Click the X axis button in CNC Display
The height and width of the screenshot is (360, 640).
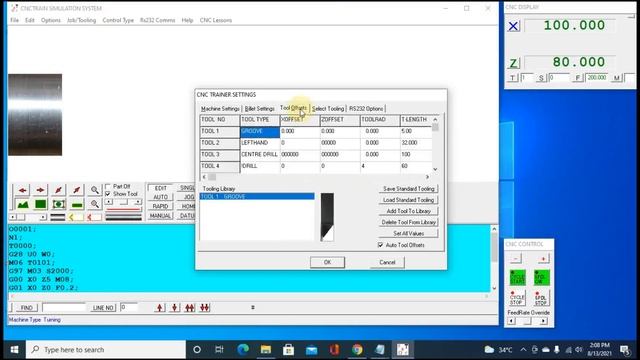pos(513,26)
